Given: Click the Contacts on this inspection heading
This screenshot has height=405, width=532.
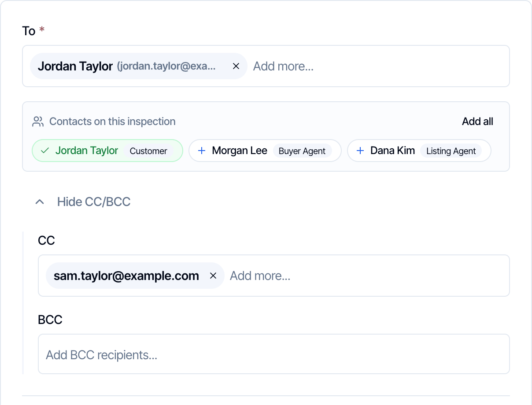Looking at the screenshot, I should 112,121.
